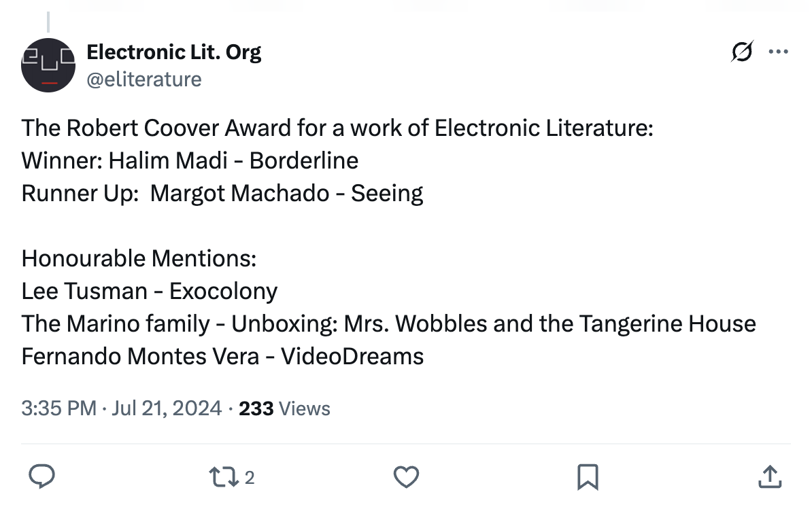
Task: Click the Lee Tusman - Exocolony line
Action: pos(150,291)
